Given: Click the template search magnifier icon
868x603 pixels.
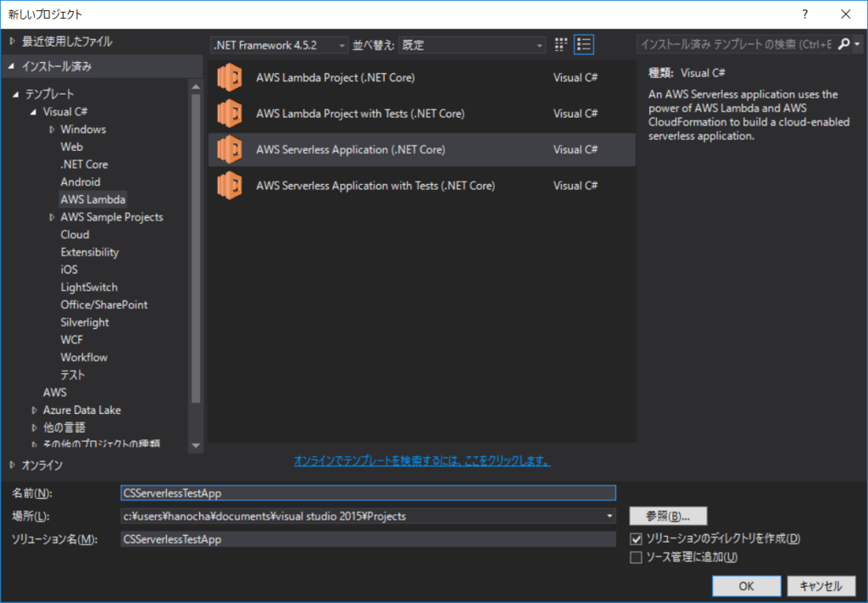Looking at the screenshot, I should coord(843,44).
